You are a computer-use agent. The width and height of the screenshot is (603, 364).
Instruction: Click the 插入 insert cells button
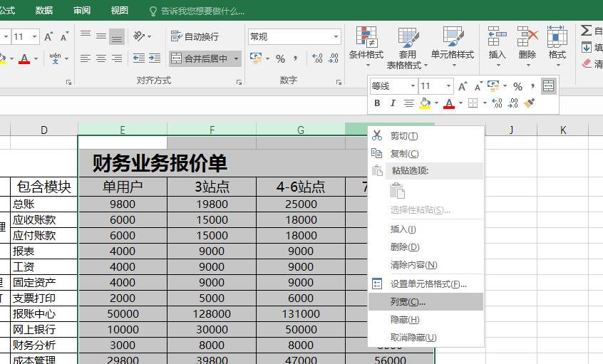(497, 47)
